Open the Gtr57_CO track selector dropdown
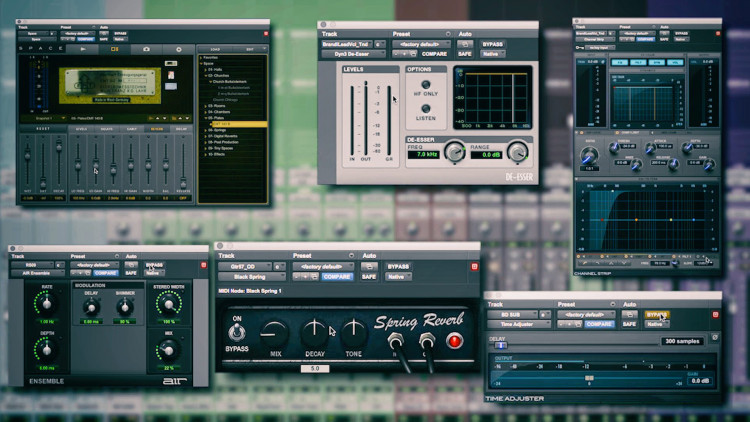The image size is (750, 422). click(245, 267)
